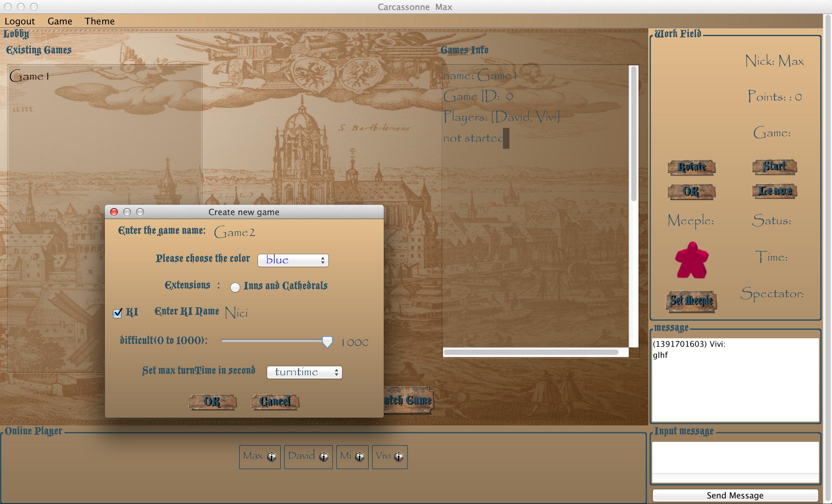Screen dimensions: 832x504
Task: Click the Start button in Work Field
Action: click(775, 166)
